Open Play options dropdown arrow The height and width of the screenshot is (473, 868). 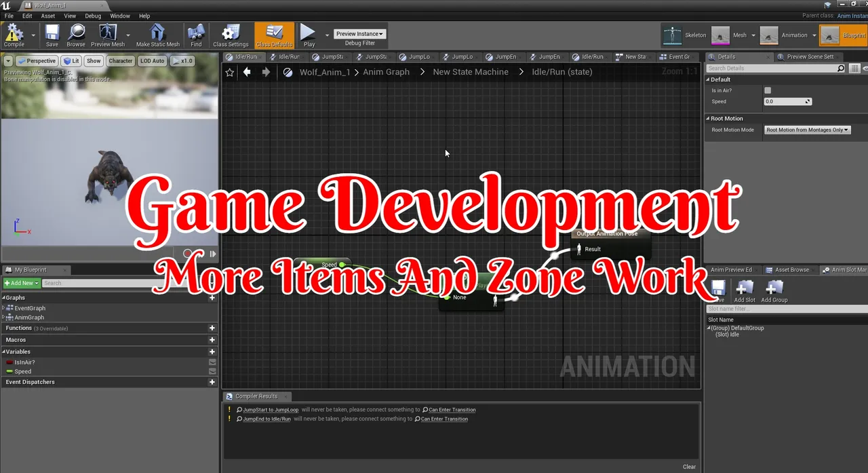tap(327, 35)
